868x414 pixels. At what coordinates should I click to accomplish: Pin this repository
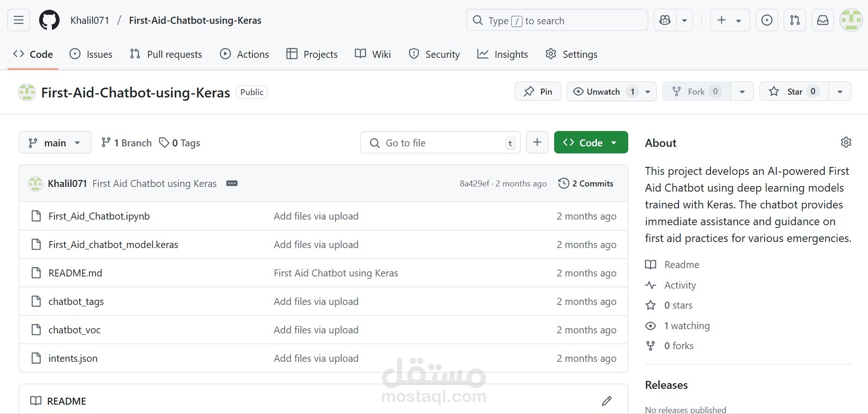click(x=538, y=91)
